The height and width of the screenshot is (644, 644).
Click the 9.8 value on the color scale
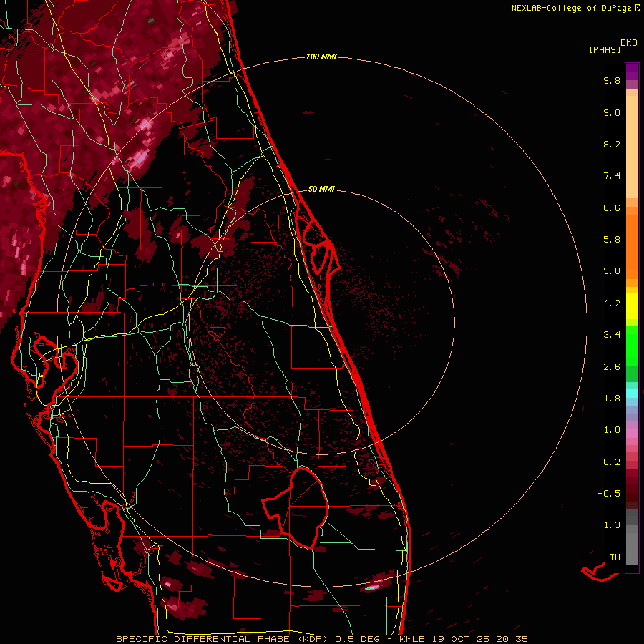pyautogui.click(x=612, y=80)
